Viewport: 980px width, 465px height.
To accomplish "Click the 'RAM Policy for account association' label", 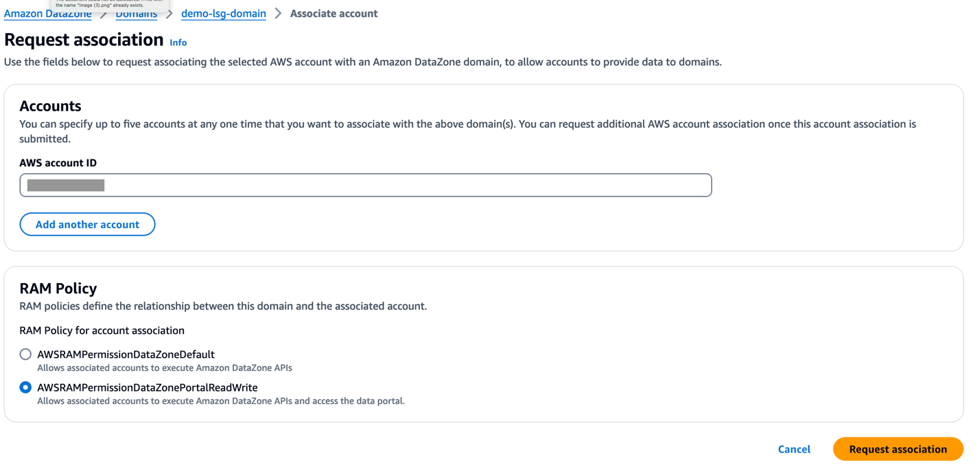I will tap(102, 330).
